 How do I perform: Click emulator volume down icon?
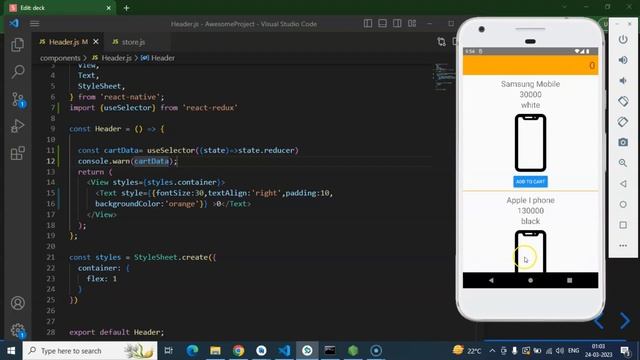click(623, 80)
